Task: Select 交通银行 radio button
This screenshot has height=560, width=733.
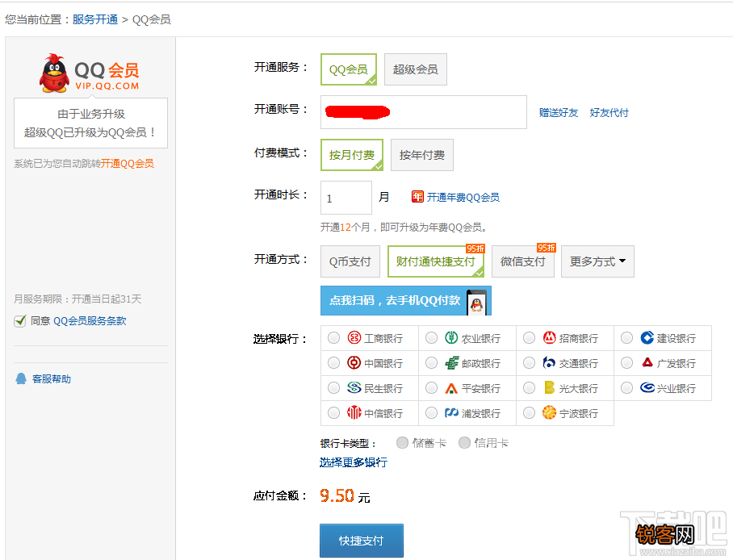Action: click(530, 363)
